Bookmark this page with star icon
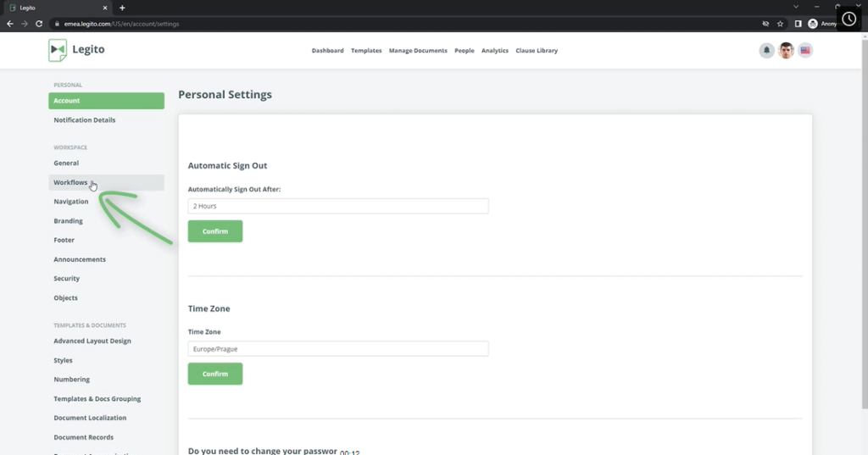868x455 pixels. [780, 24]
